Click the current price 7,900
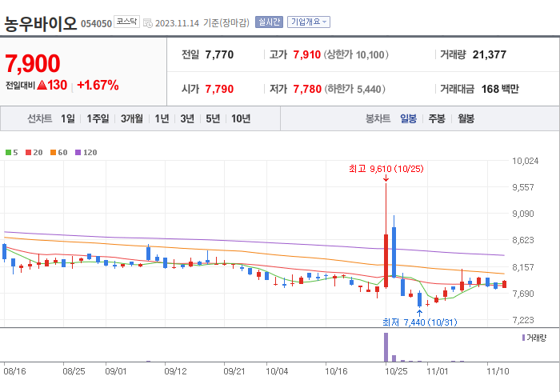The height and width of the screenshot is (392, 560). tap(33, 63)
